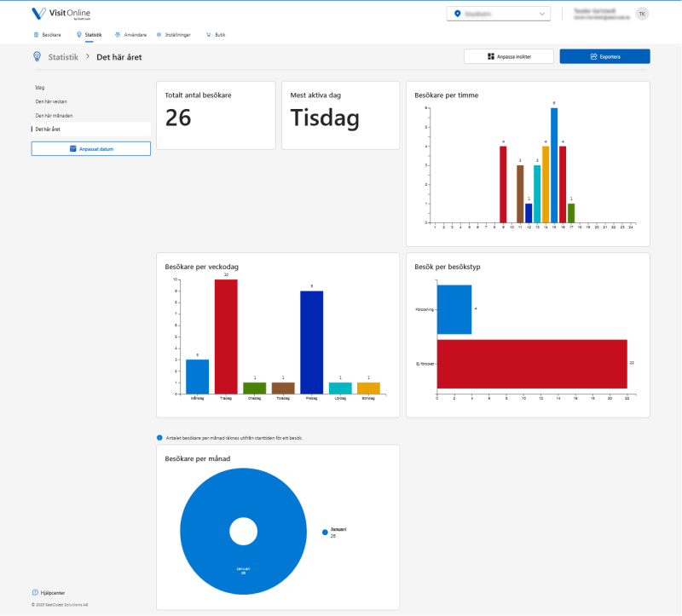
Task: Go to the Inställningar tab
Action: (x=173, y=35)
